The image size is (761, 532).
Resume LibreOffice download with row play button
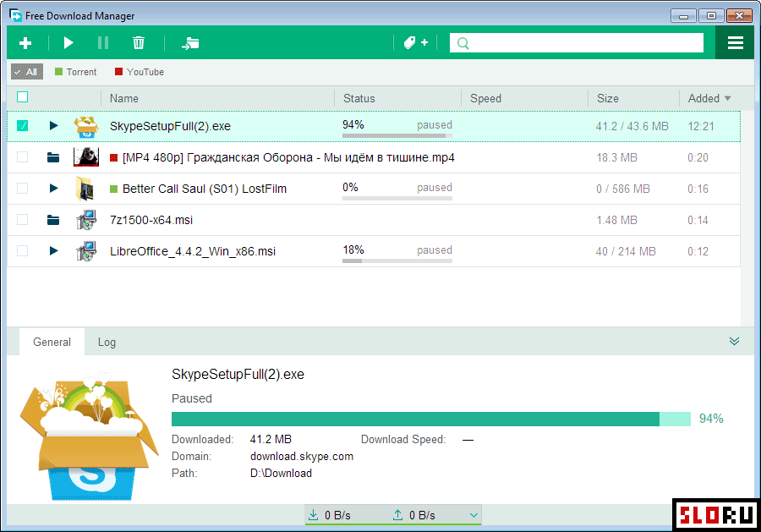[53, 251]
